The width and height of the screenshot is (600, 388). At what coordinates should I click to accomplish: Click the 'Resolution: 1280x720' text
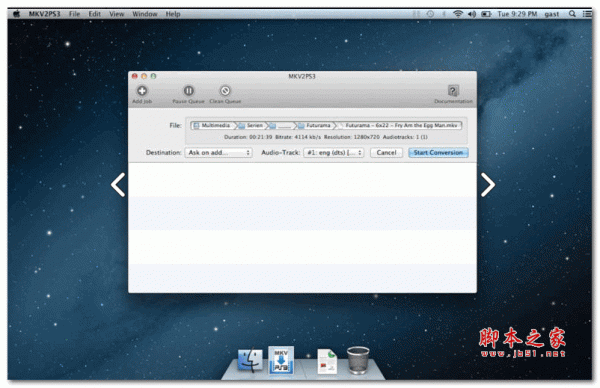[352, 137]
